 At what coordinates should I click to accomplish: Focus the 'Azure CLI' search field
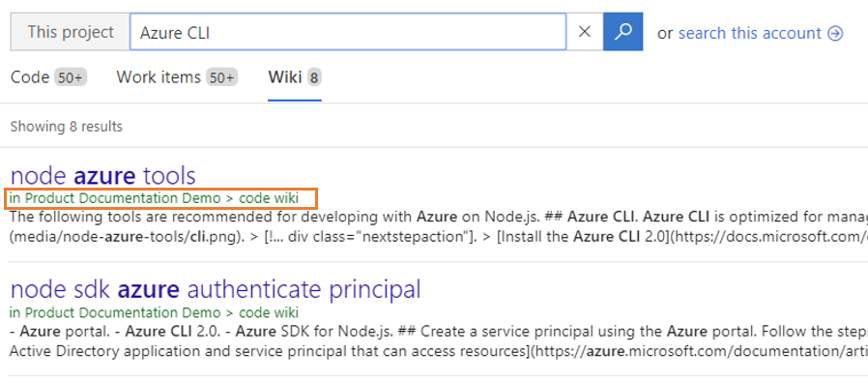tap(348, 32)
